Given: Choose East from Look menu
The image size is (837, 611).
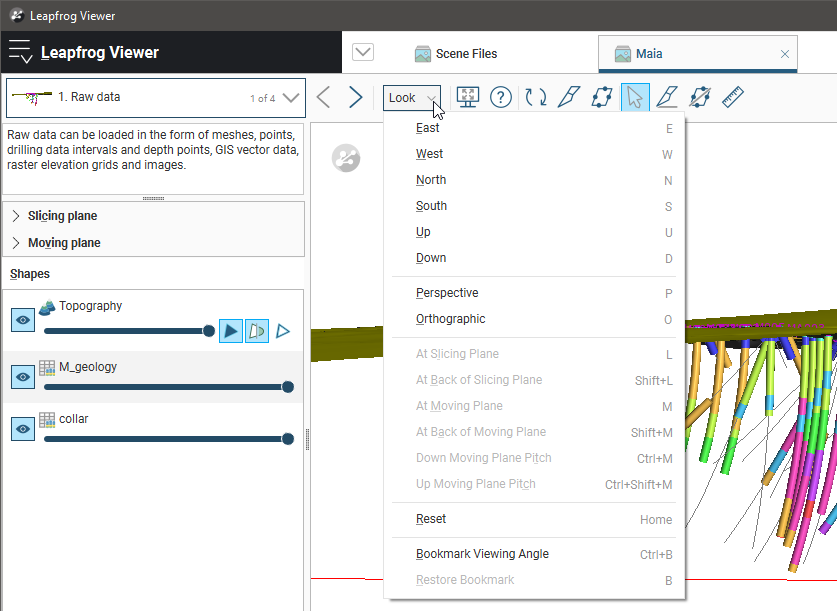Looking at the screenshot, I should click(534, 128).
